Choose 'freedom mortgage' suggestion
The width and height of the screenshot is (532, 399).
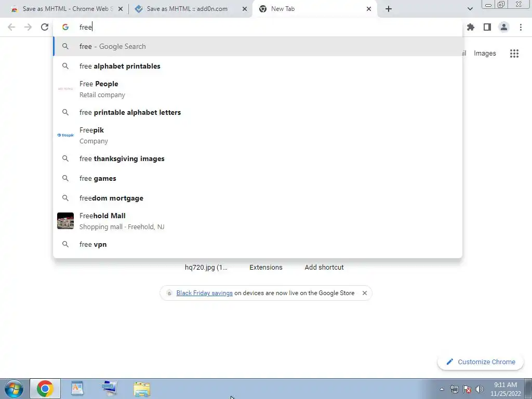click(x=258, y=198)
